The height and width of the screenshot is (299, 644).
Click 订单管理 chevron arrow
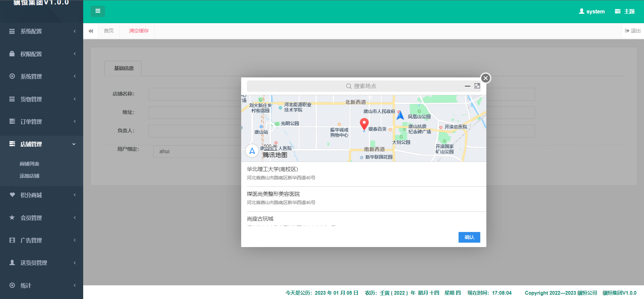[x=74, y=121]
